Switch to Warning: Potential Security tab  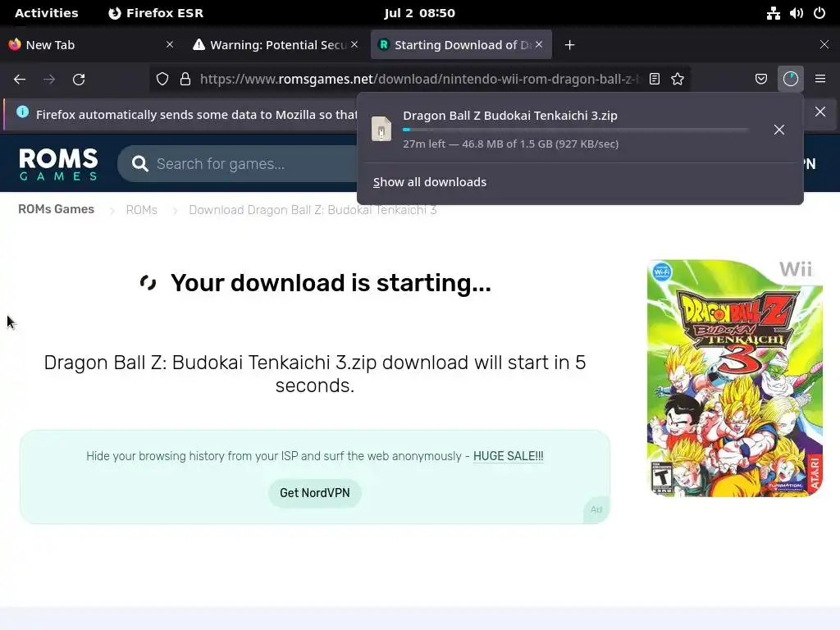(276, 45)
